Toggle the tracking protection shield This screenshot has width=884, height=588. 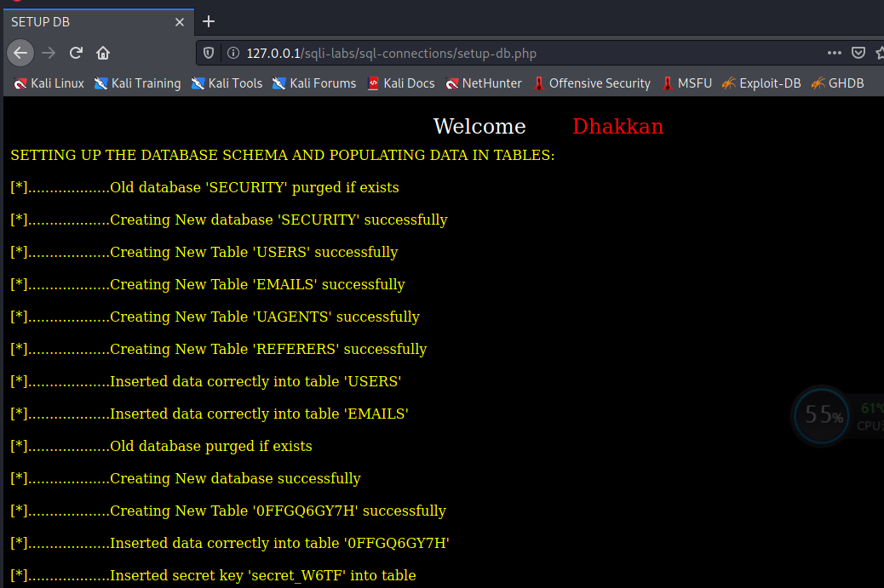pyautogui.click(x=208, y=52)
